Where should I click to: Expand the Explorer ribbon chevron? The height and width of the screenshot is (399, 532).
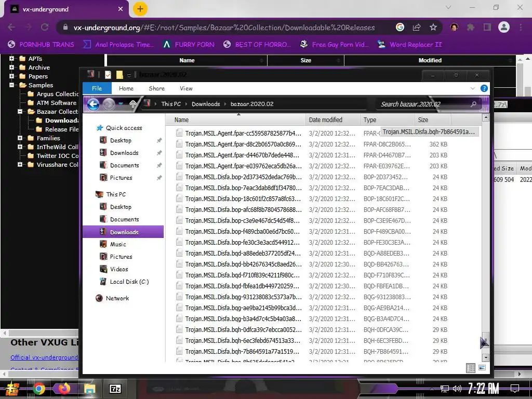point(473,88)
